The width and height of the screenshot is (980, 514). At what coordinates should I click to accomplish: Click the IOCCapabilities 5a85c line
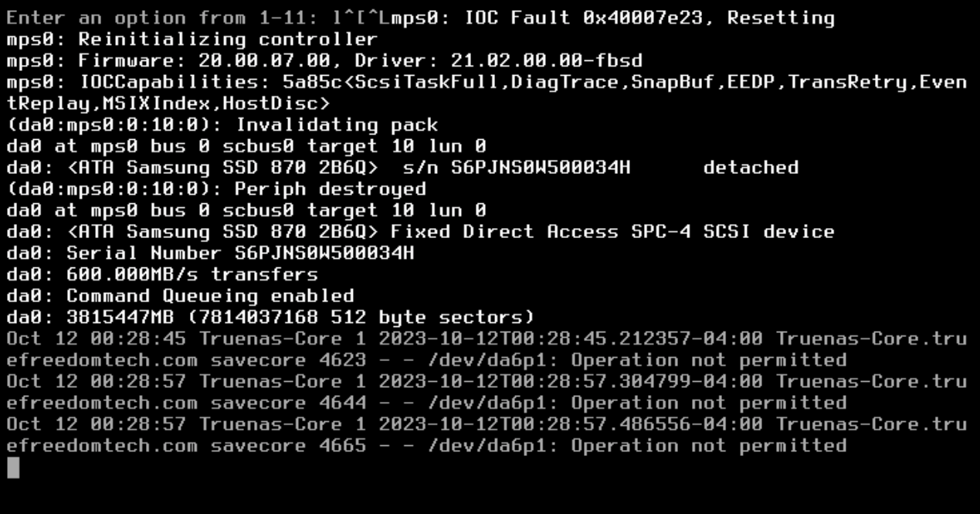click(487, 82)
